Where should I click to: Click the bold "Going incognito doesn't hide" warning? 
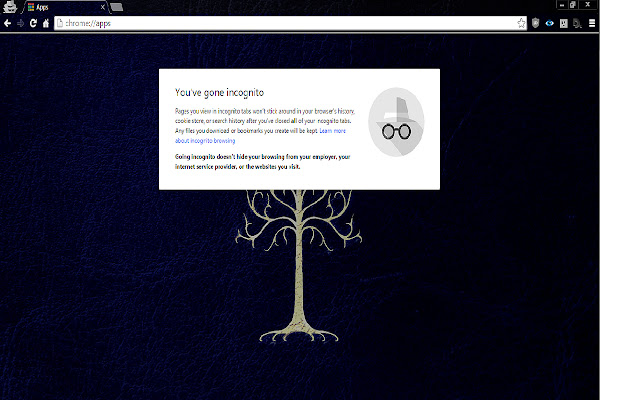tap(262, 162)
